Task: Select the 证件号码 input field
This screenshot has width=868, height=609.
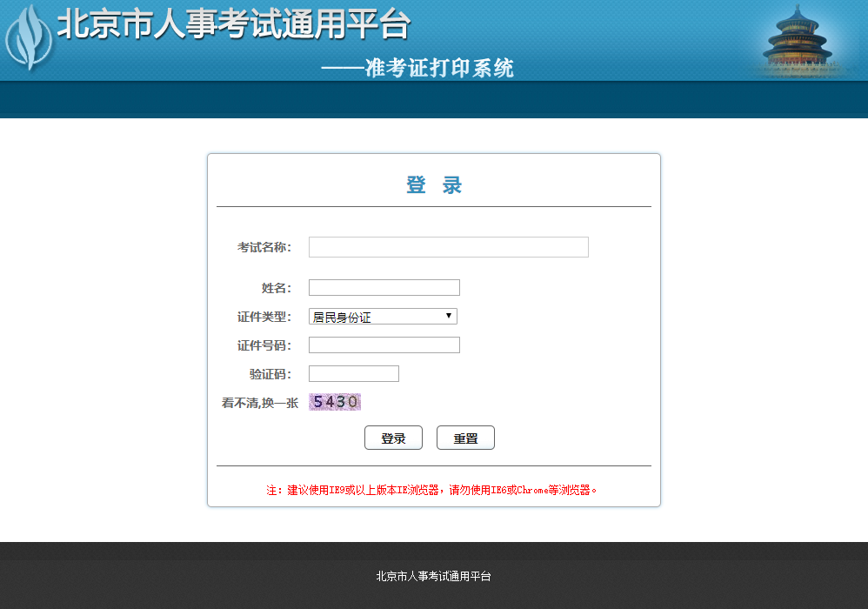Action: (384, 345)
